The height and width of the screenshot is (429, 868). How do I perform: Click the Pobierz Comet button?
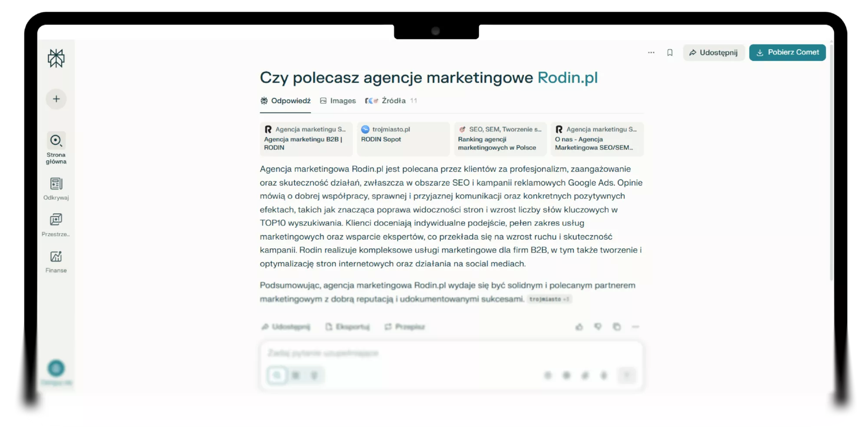787,53
